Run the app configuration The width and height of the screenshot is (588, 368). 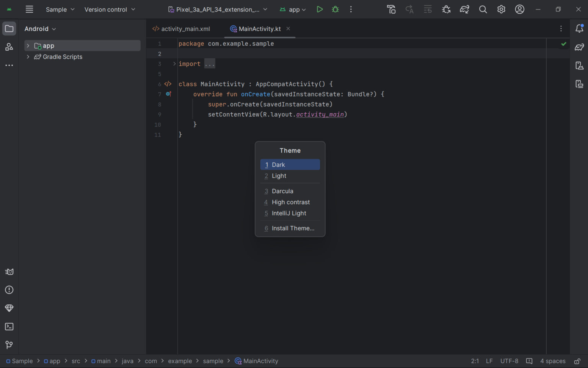pyautogui.click(x=320, y=9)
